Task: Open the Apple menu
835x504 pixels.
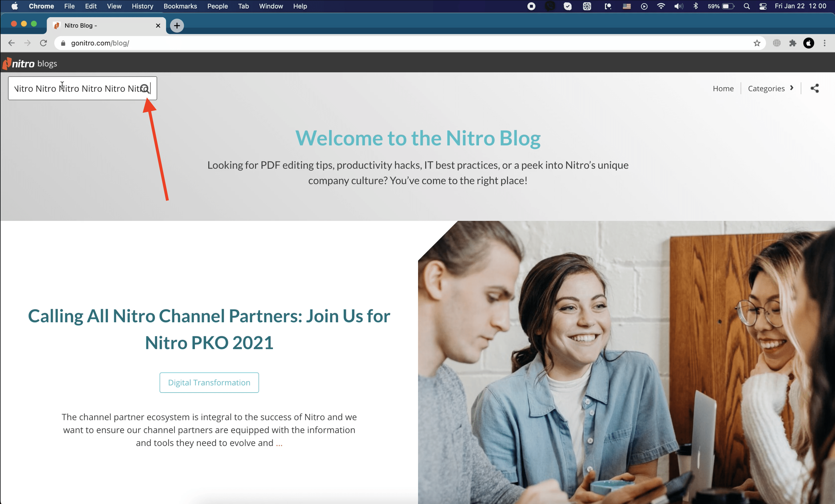Action: click(15, 6)
